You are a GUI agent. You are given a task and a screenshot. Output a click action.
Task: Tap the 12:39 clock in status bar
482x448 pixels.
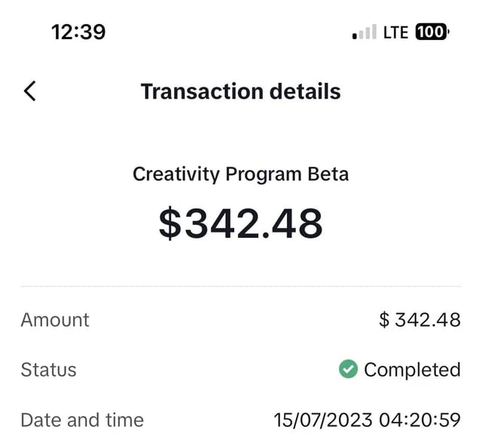[78, 32]
